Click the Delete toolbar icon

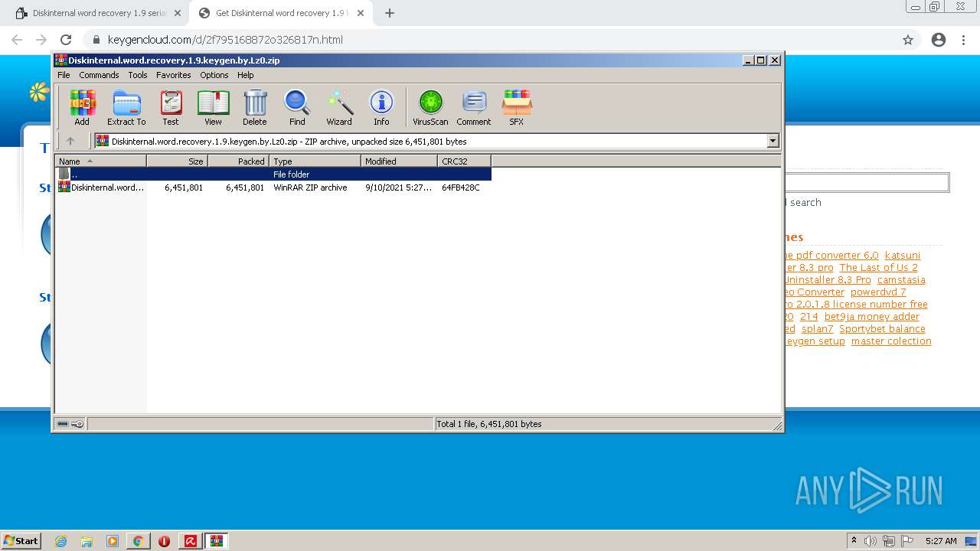(x=255, y=107)
